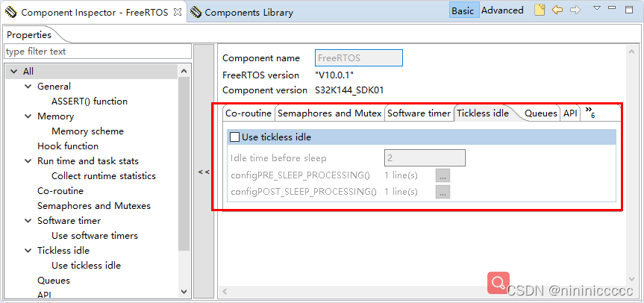
Task: Click the Component Inspector chip icon
Action: [x=10, y=12]
